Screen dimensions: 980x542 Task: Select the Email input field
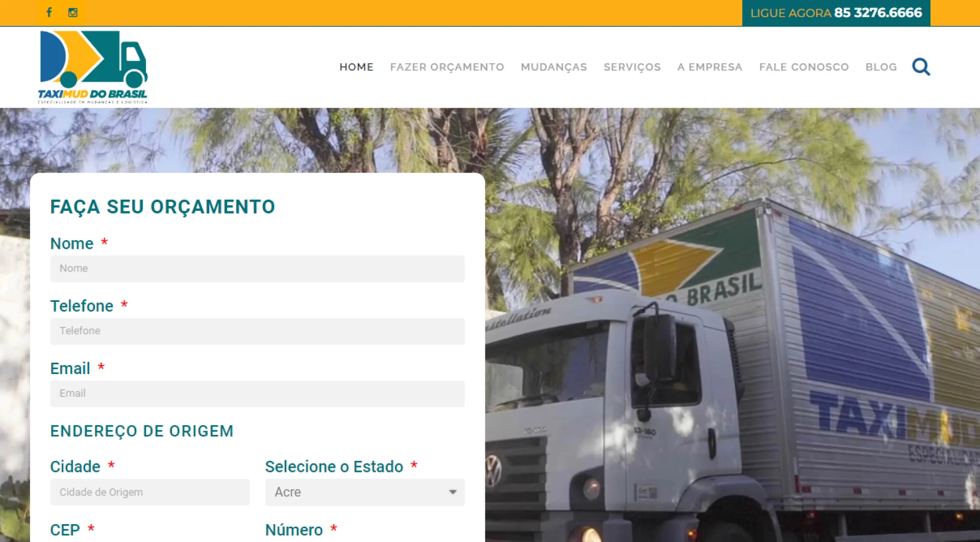coord(257,394)
